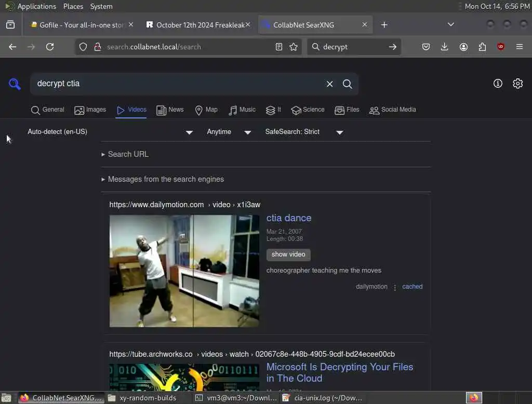Open Extensions puzzle icon

(x=482, y=47)
